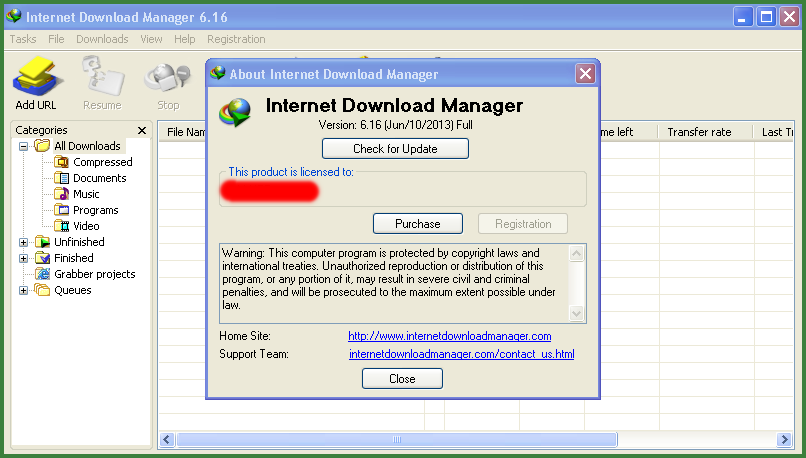Open the Help menu

point(185,39)
